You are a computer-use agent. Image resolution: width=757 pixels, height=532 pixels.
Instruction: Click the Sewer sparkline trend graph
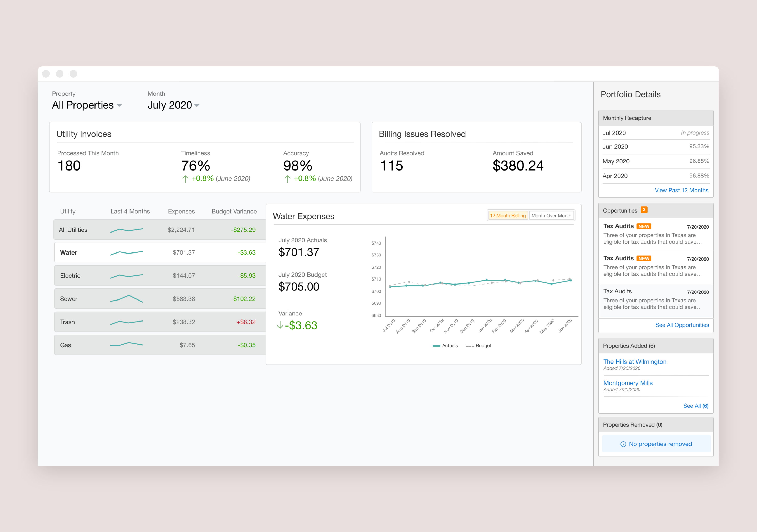126,299
